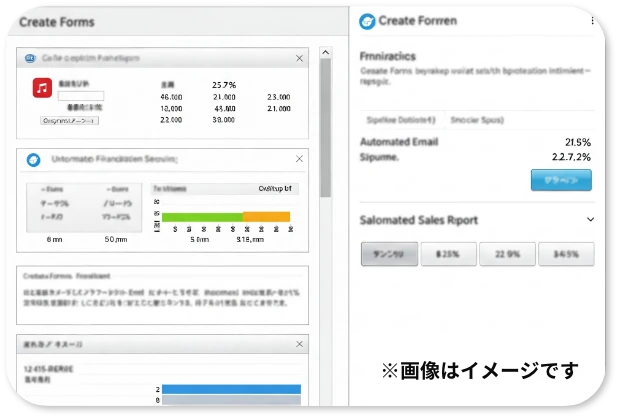Screen dimensions: 618x418
Task: Switch to the Snocier Spus tab
Action: pyautogui.click(x=477, y=120)
